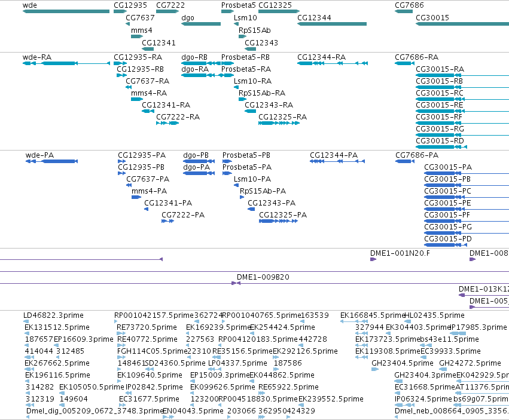509x420 pixels.
Task: Select the Prosbeta5 gene label
Action: tap(238, 5)
